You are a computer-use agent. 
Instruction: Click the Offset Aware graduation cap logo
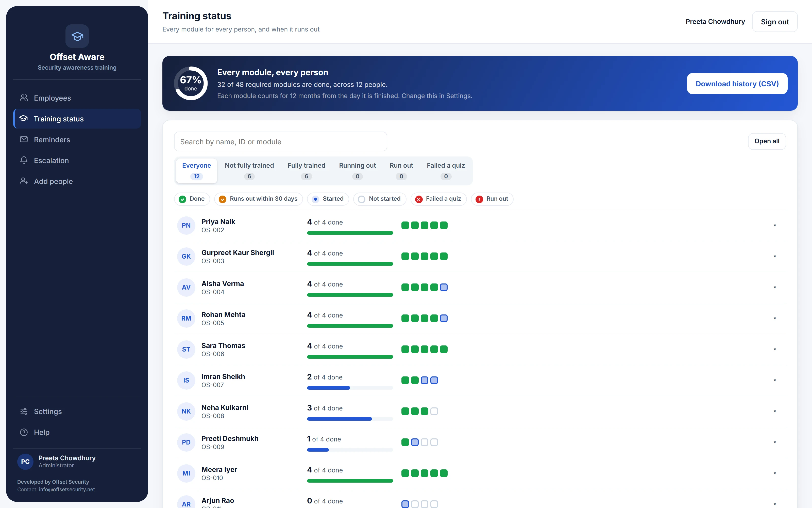(77, 36)
